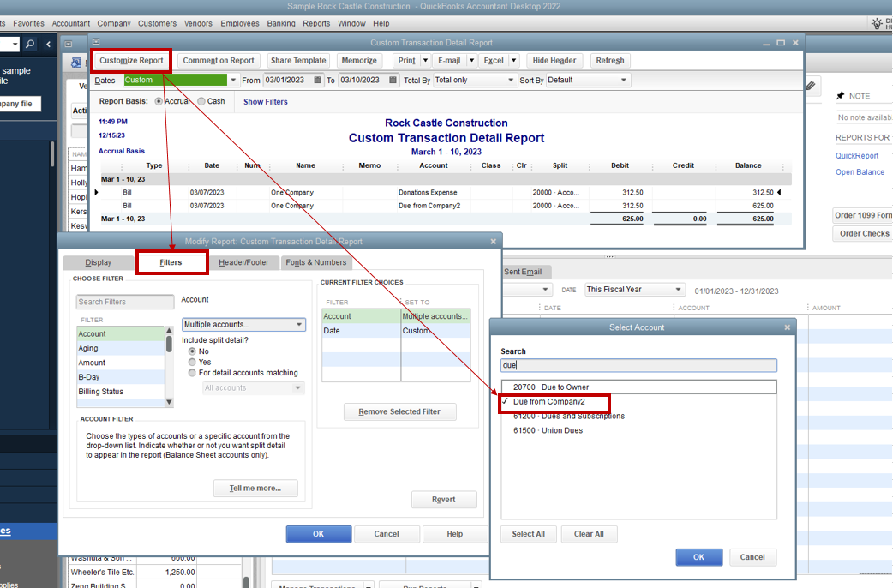Switch to the Header/Footer tab

[243, 262]
